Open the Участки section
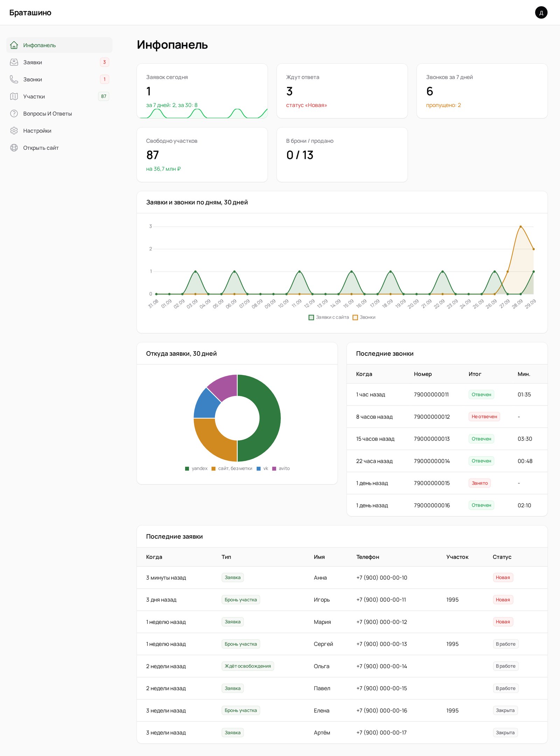 (x=59, y=97)
